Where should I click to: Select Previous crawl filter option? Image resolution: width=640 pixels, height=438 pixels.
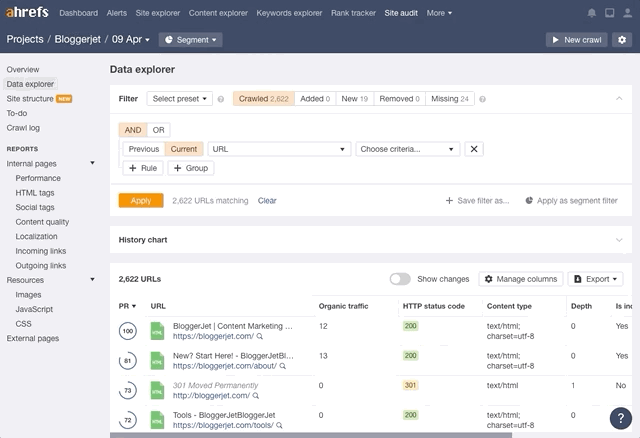[x=144, y=149]
